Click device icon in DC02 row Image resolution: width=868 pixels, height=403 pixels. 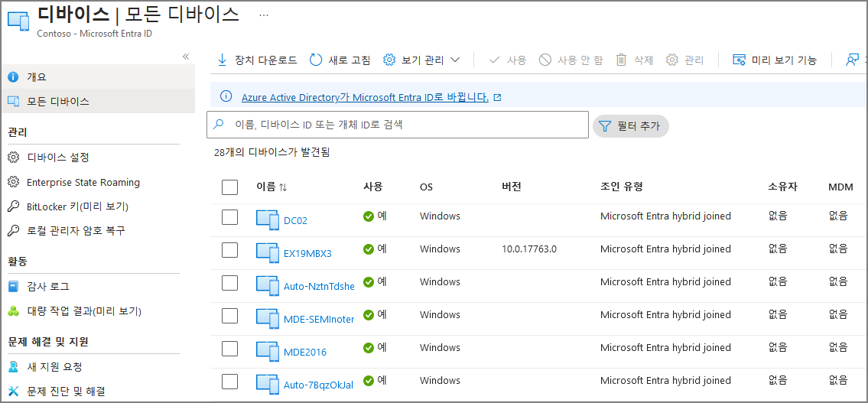(268, 219)
